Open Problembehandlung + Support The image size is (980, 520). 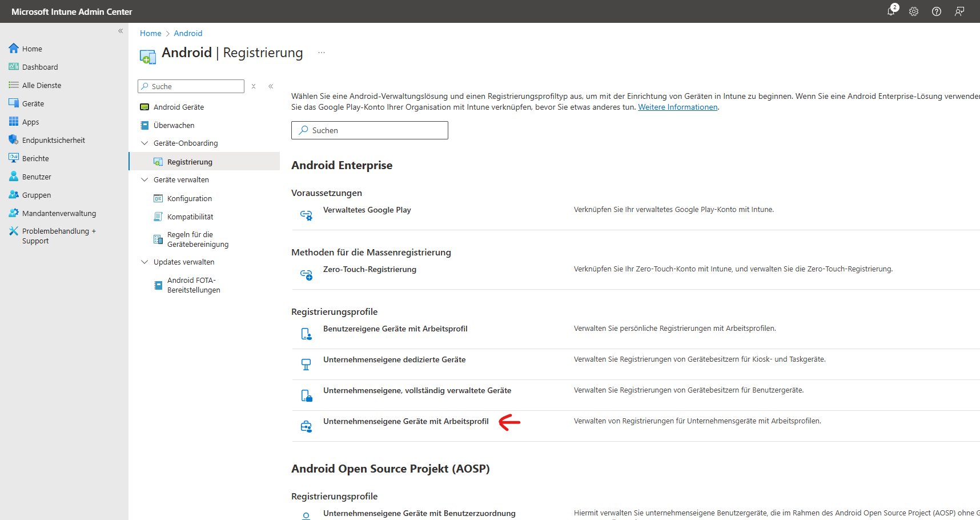point(59,236)
